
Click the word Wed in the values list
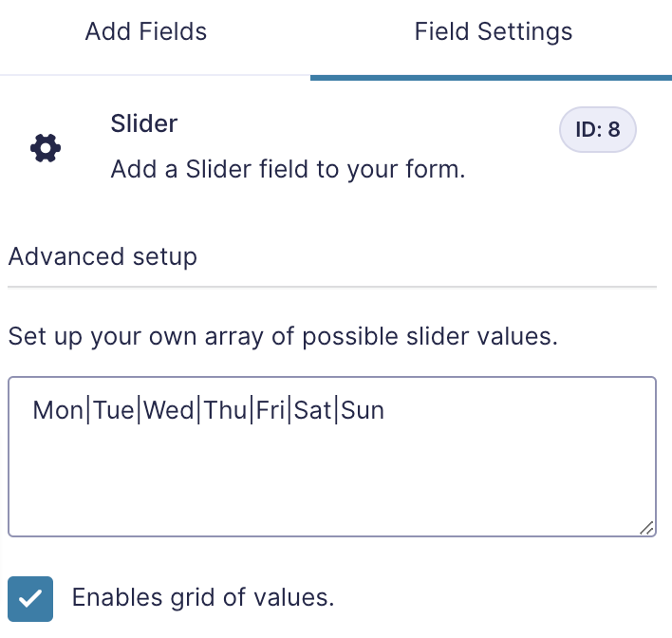[x=168, y=410]
